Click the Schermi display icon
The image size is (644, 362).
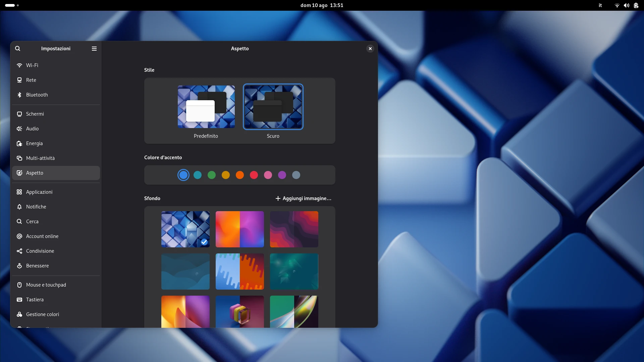19,114
